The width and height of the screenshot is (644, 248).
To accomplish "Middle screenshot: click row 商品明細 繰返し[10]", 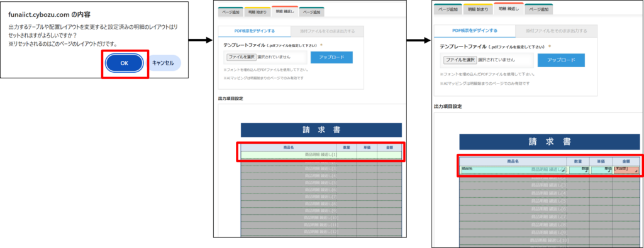I will pos(321,218).
